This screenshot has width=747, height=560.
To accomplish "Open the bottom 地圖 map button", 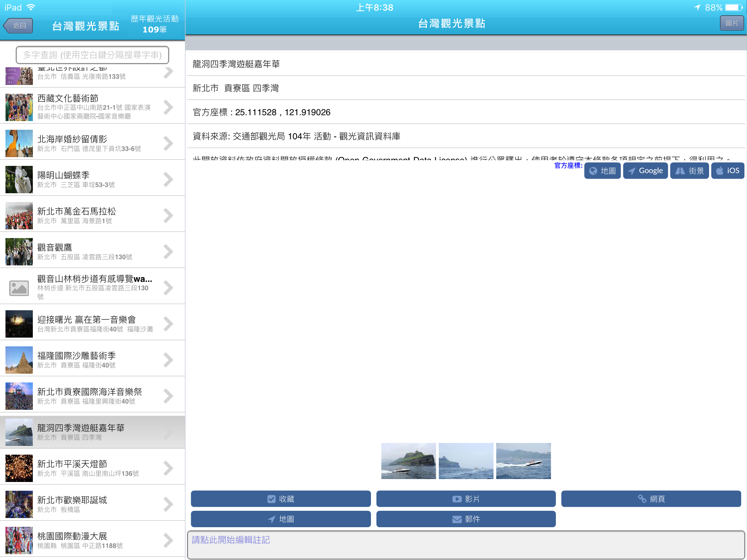I will pyautogui.click(x=281, y=519).
